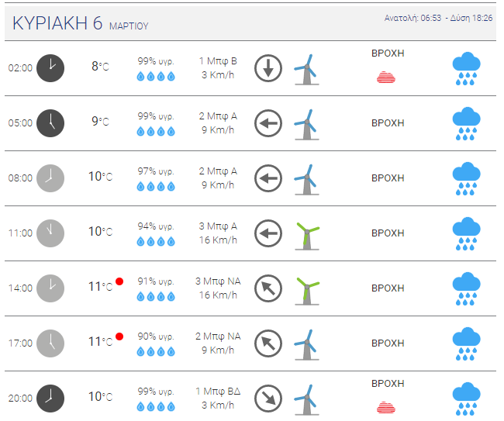Click the red warning cloud at 20:00

click(x=386, y=408)
